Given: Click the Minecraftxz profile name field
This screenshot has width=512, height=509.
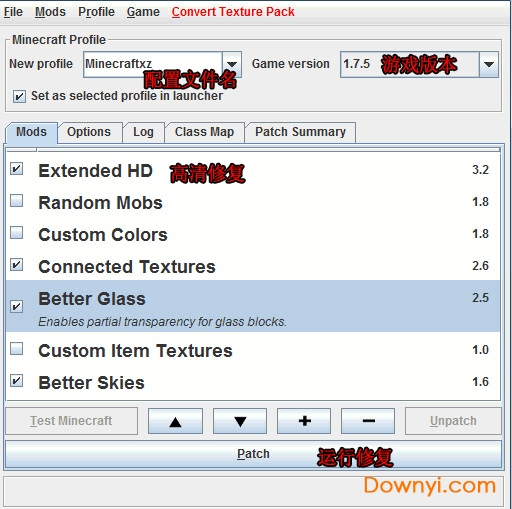Looking at the screenshot, I should tap(153, 64).
